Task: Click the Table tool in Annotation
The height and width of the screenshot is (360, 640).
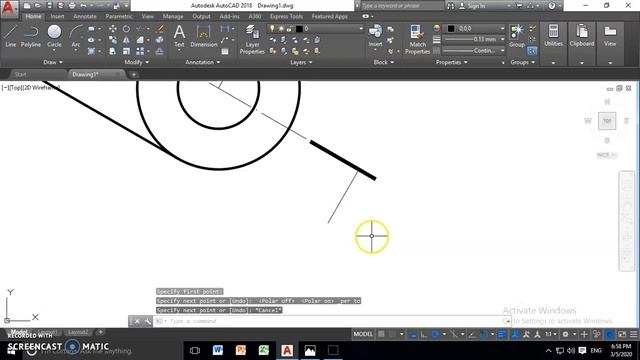Action: coord(225,51)
